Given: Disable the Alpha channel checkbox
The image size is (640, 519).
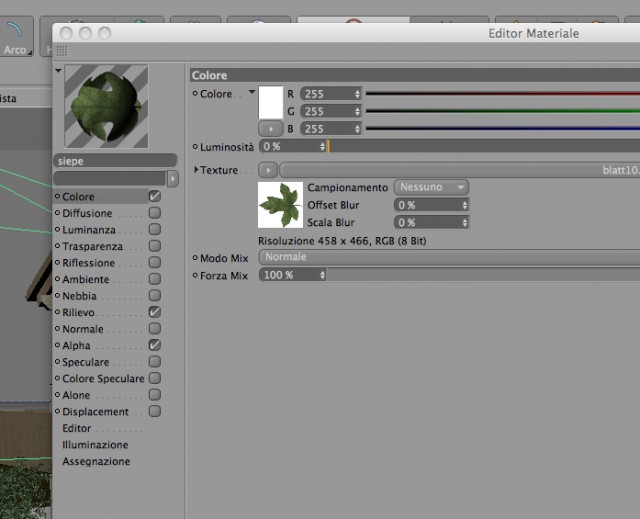Looking at the screenshot, I should coord(155,345).
